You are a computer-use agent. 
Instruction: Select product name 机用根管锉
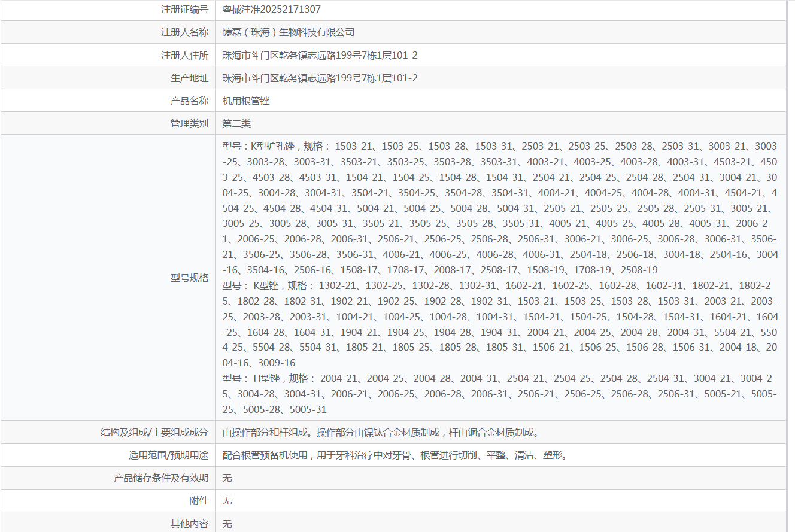(246, 101)
